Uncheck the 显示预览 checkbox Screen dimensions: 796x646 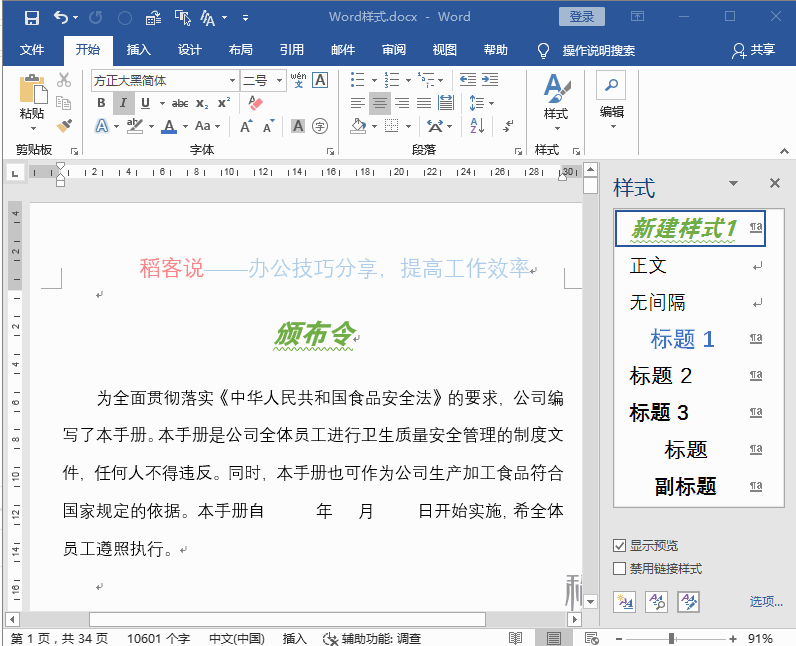pyautogui.click(x=620, y=546)
